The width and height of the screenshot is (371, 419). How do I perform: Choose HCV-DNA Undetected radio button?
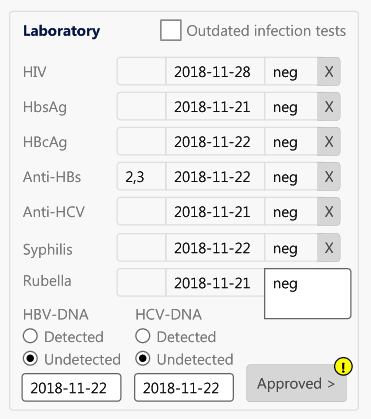pyautogui.click(x=143, y=359)
